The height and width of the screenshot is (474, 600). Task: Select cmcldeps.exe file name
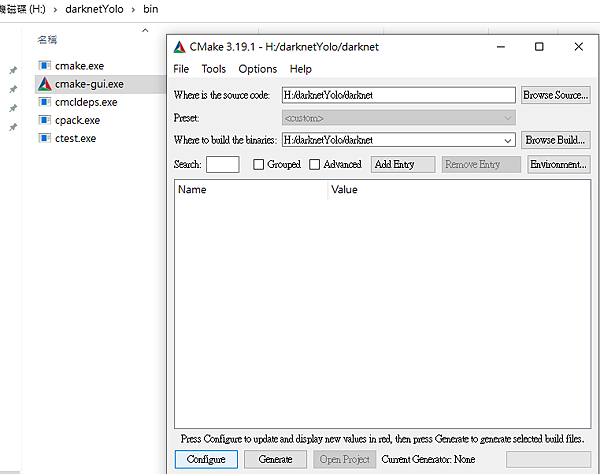(x=86, y=102)
